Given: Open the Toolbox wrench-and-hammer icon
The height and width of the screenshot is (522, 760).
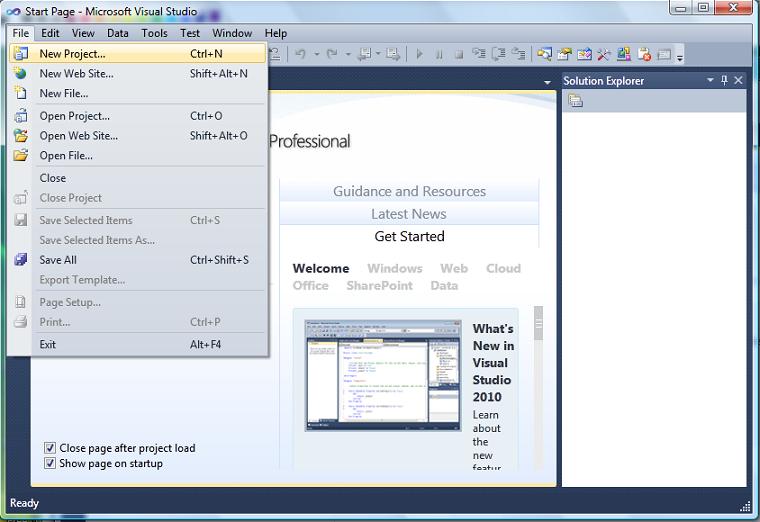Looking at the screenshot, I should (603, 54).
